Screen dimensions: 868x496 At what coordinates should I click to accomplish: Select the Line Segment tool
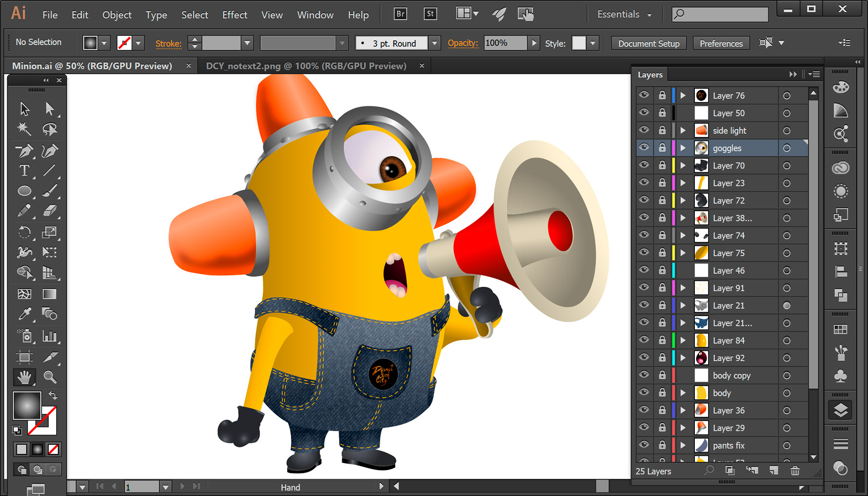click(x=50, y=170)
